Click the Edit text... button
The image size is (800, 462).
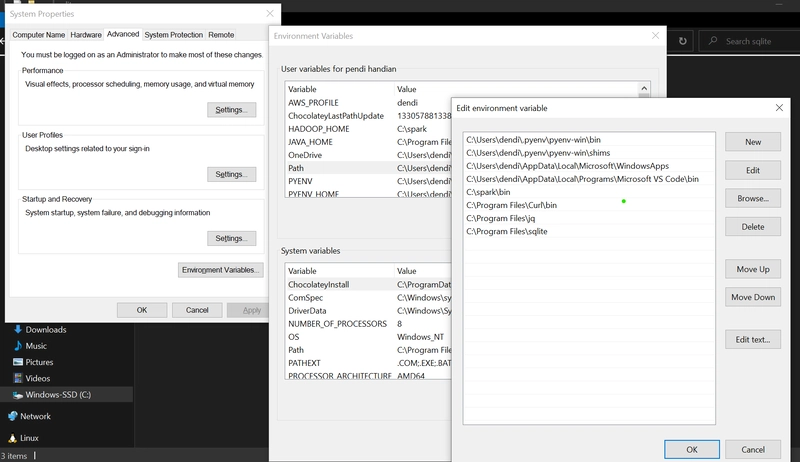tap(753, 340)
